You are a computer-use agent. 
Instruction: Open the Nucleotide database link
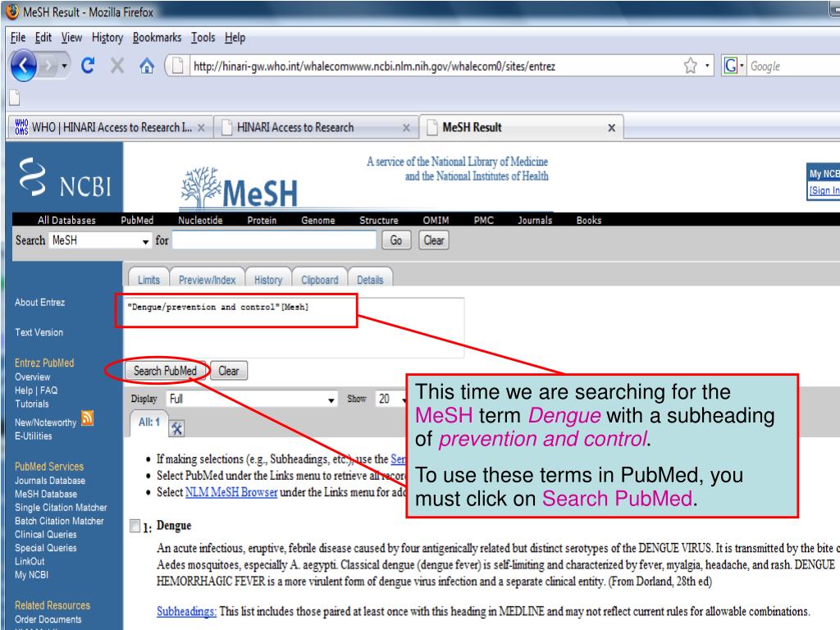click(x=200, y=220)
